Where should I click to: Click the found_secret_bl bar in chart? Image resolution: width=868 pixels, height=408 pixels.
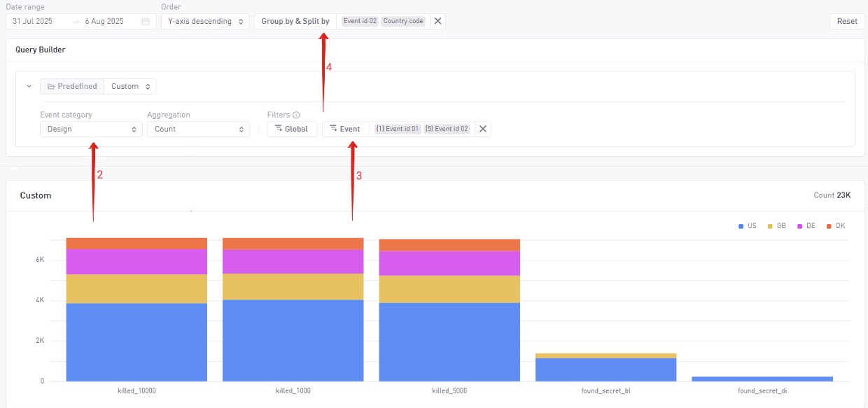pyautogui.click(x=605, y=369)
